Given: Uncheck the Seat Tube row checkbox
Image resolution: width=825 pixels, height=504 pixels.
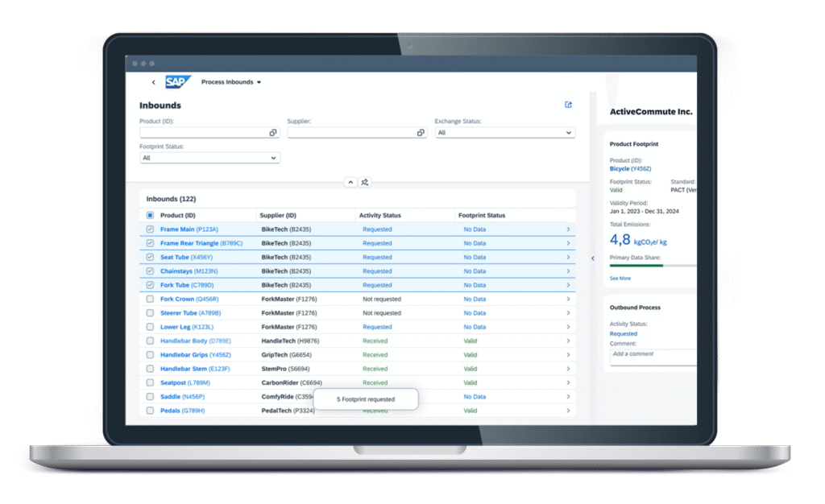Looking at the screenshot, I should (150, 258).
